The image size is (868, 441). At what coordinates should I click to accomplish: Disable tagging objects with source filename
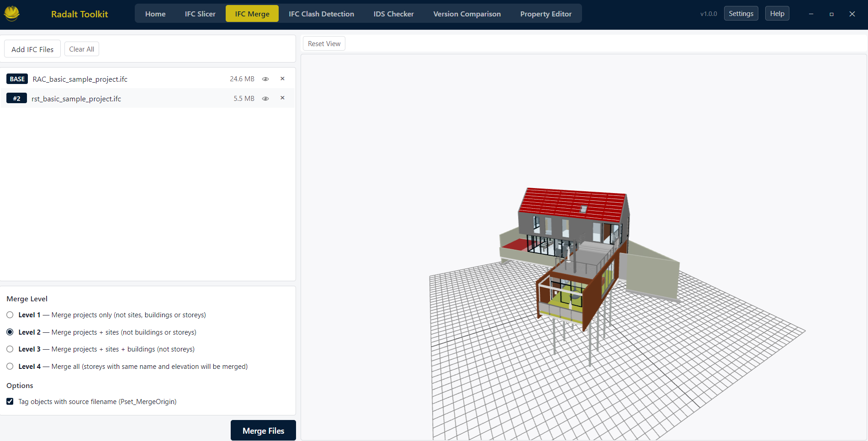click(10, 401)
